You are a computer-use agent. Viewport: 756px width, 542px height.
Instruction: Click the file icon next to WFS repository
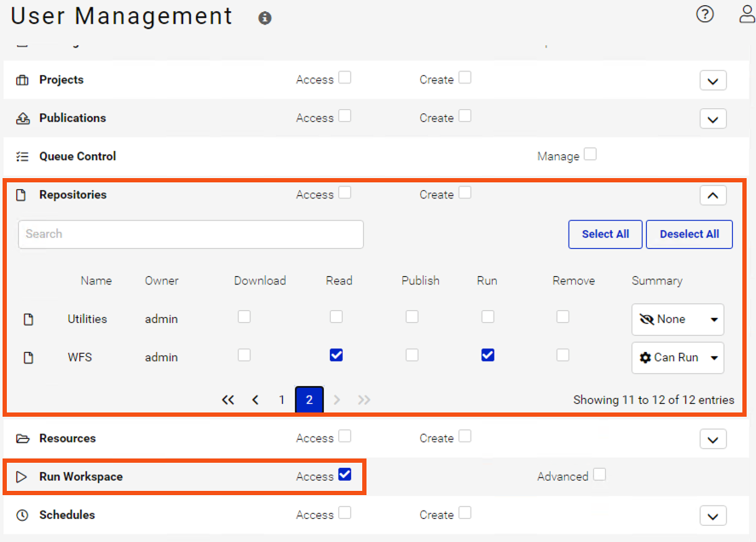coord(29,357)
